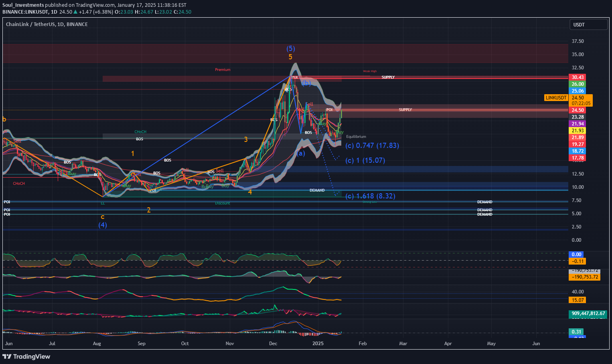The image size is (612, 364).
Task: Click the Premium zone label
Action: click(223, 70)
